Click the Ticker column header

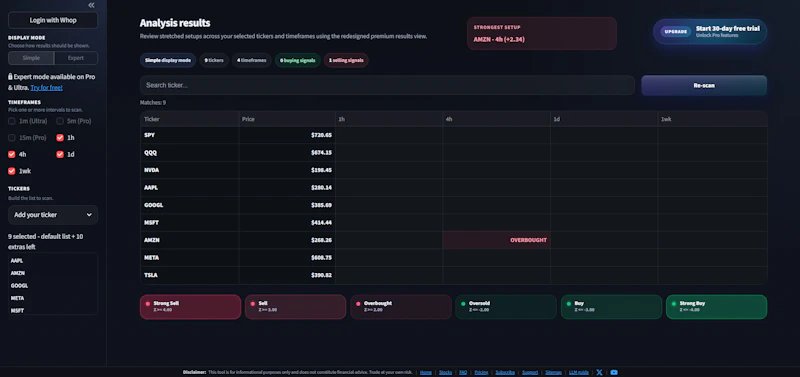point(189,119)
